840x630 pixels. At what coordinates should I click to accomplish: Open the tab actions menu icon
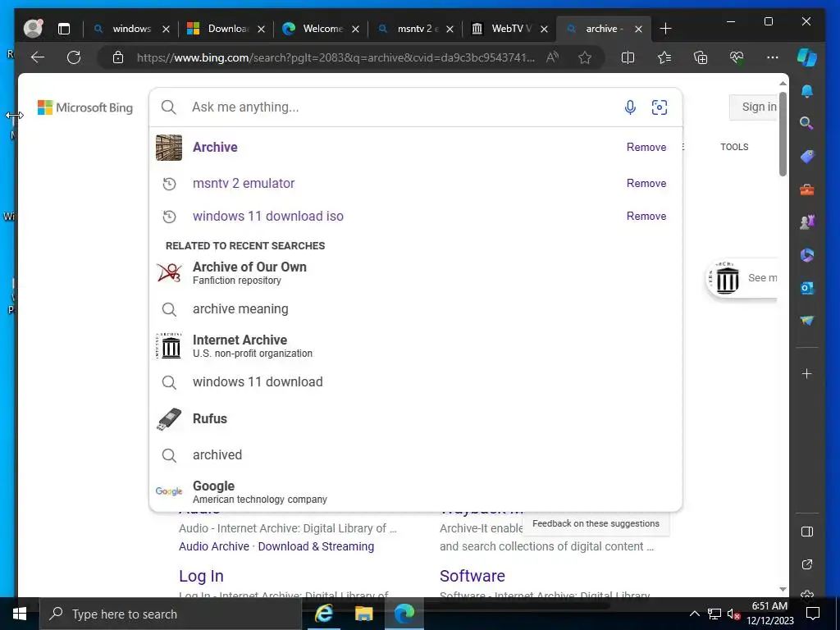pyautogui.click(x=64, y=29)
